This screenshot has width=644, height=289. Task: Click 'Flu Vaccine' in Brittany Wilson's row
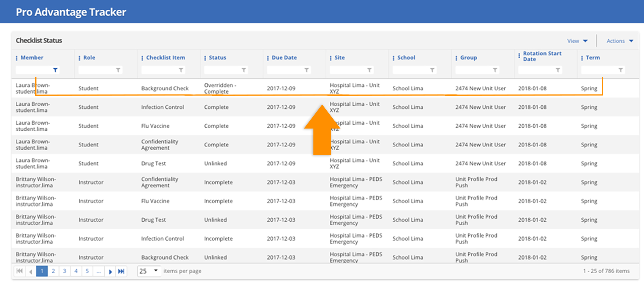(x=155, y=201)
